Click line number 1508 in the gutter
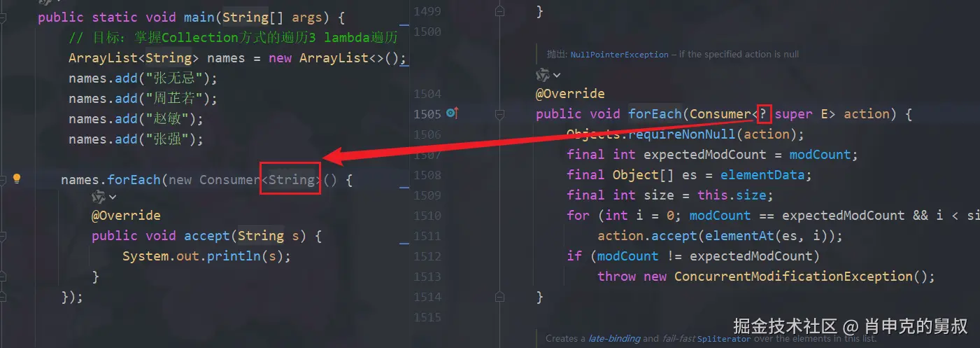 [x=427, y=174]
